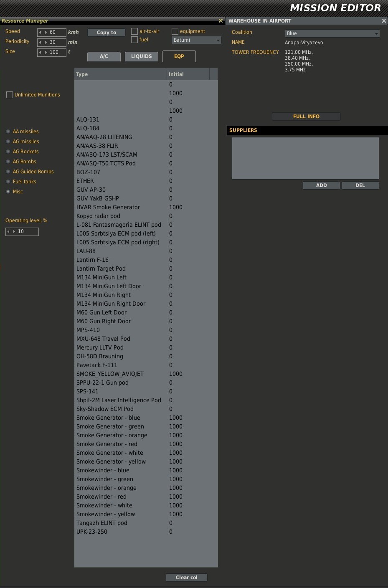Select the Mercury LLTV Pod row
The height and width of the screenshot is (588, 388).
[146, 347]
